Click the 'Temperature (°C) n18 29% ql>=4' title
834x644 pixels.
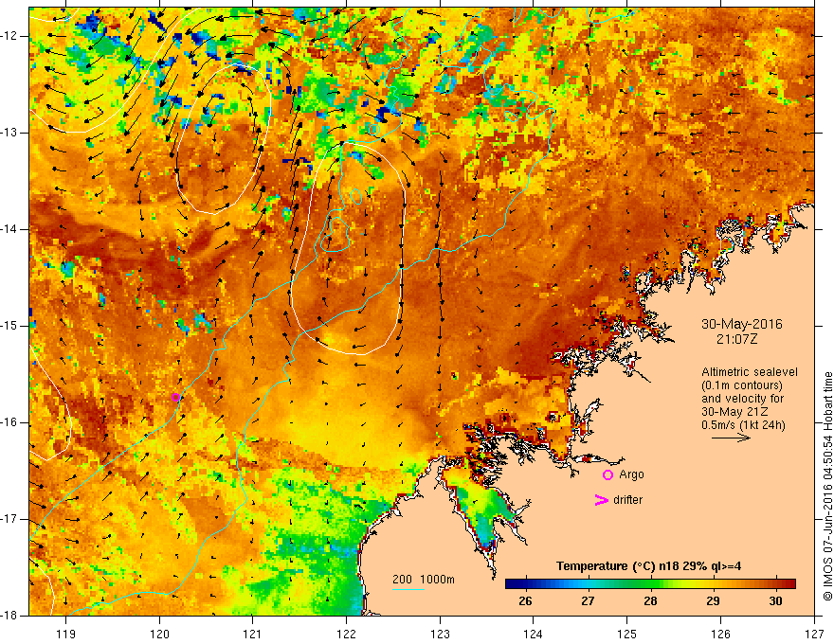648,566
